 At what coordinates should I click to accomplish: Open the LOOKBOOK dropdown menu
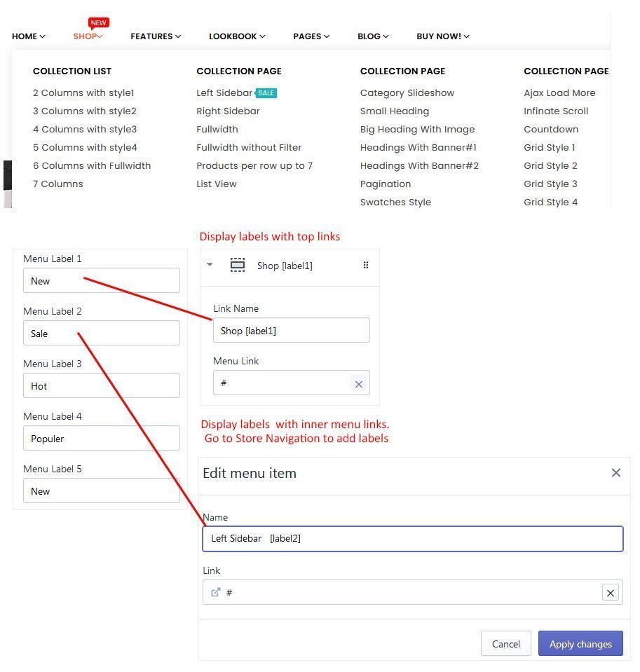pos(237,36)
